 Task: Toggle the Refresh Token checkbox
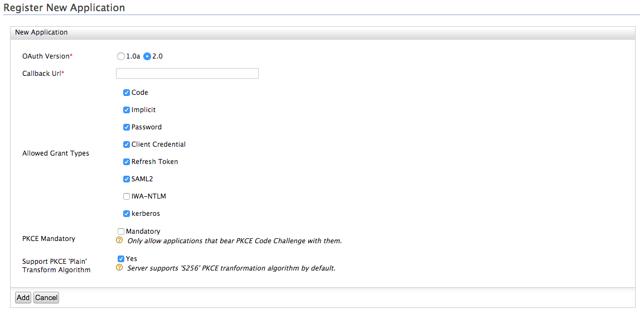[127, 162]
